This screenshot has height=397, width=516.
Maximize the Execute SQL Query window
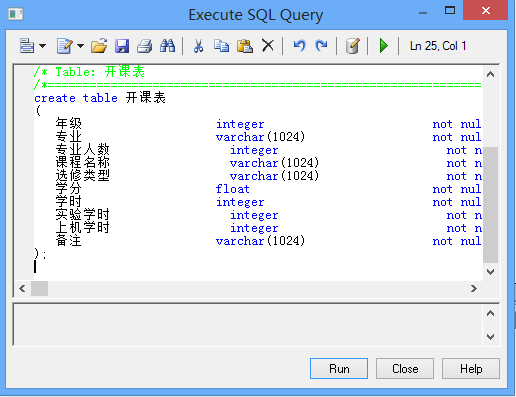450,11
